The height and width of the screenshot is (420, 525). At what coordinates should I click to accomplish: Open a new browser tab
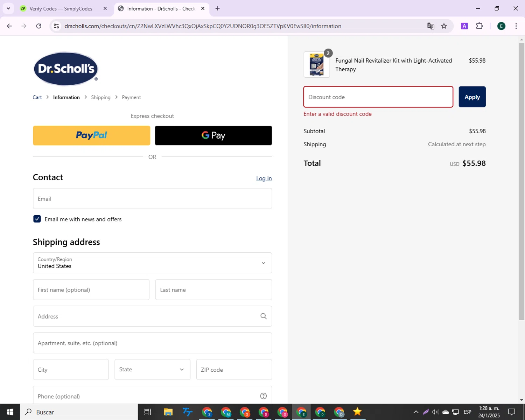coord(217,8)
